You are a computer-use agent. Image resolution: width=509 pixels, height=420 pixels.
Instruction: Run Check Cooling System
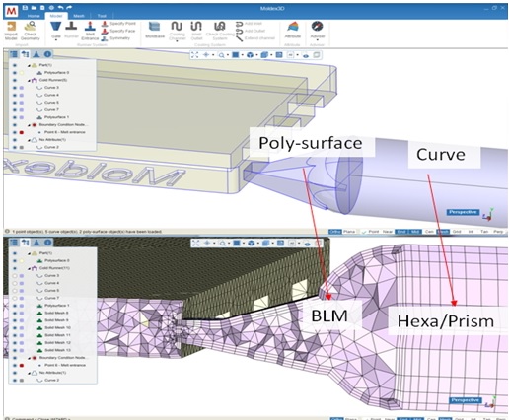point(220,31)
